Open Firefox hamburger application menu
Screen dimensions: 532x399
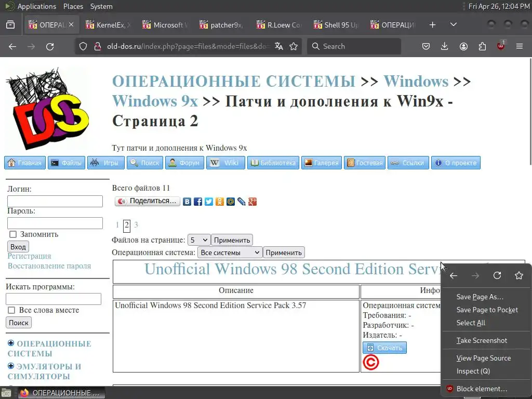[520, 46]
